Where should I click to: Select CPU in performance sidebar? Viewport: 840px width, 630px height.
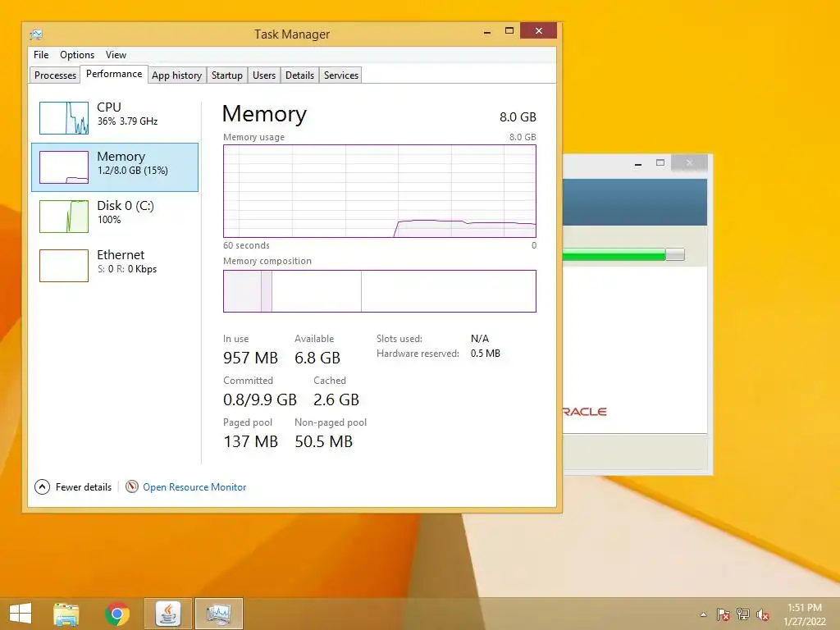[115, 118]
